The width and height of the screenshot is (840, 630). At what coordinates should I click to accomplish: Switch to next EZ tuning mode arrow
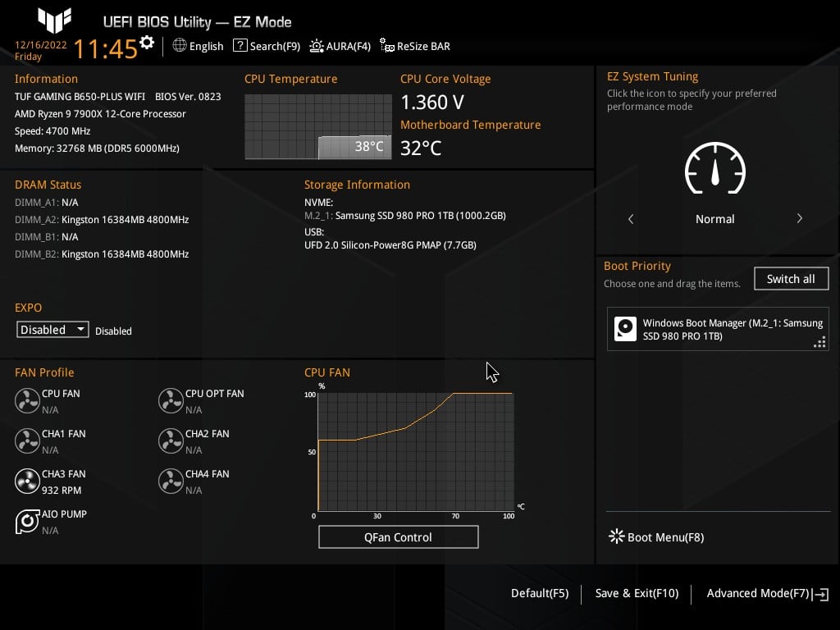799,218
